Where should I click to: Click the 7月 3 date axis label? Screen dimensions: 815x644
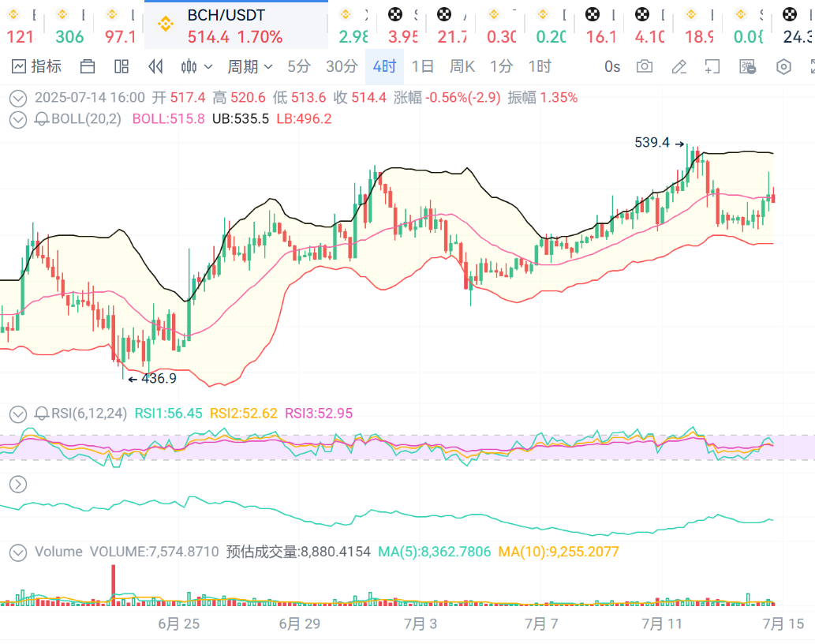[x=421, y=623]
